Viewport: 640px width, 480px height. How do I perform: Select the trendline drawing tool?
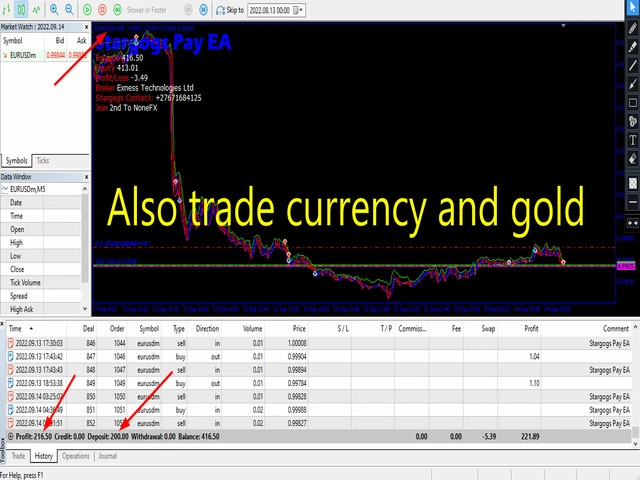pyautogui.click(x=631, y=65)
